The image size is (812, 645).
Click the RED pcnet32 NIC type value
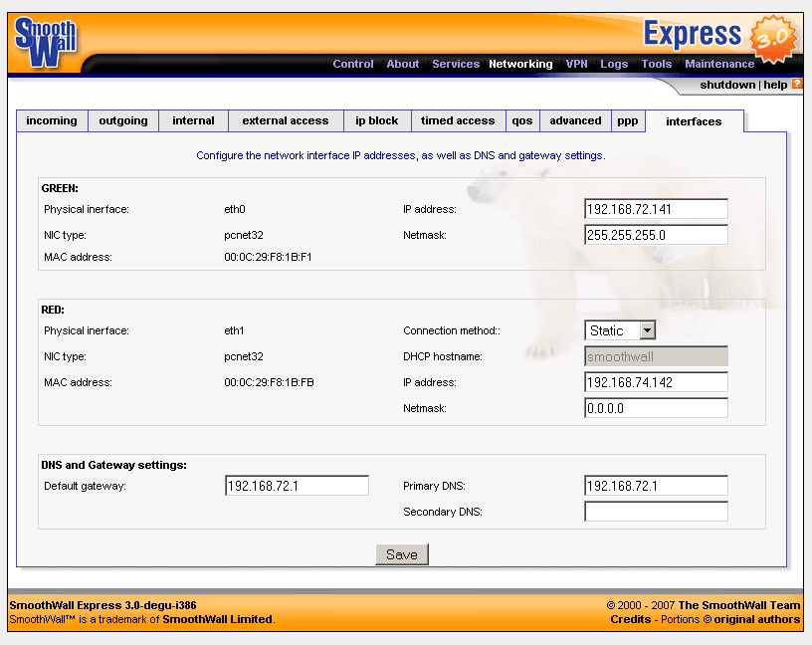pos(244,356)
